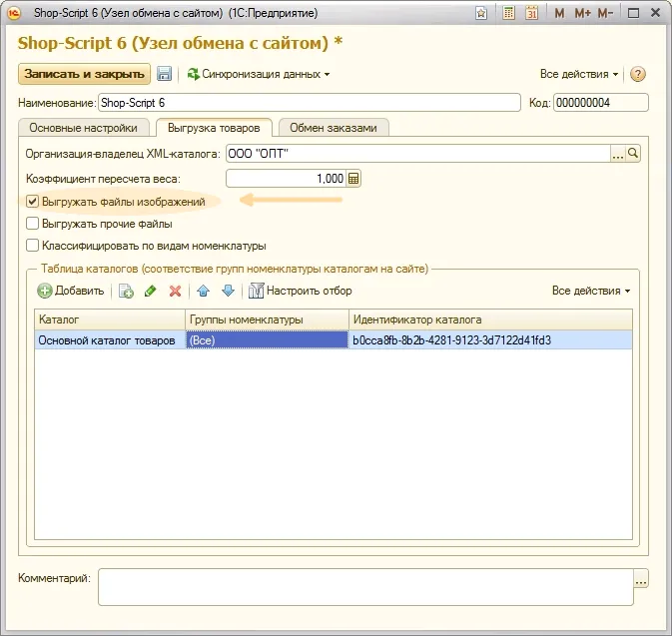Image resolution: width=672 pixels, height=636 pixels.
Task: Expand 'Синхронизация данных' dropdown menu
Action: coord(259,74)
